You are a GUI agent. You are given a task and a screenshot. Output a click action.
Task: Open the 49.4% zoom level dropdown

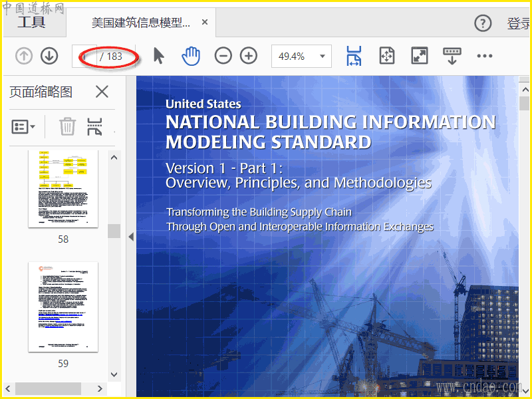coord(301,57)
